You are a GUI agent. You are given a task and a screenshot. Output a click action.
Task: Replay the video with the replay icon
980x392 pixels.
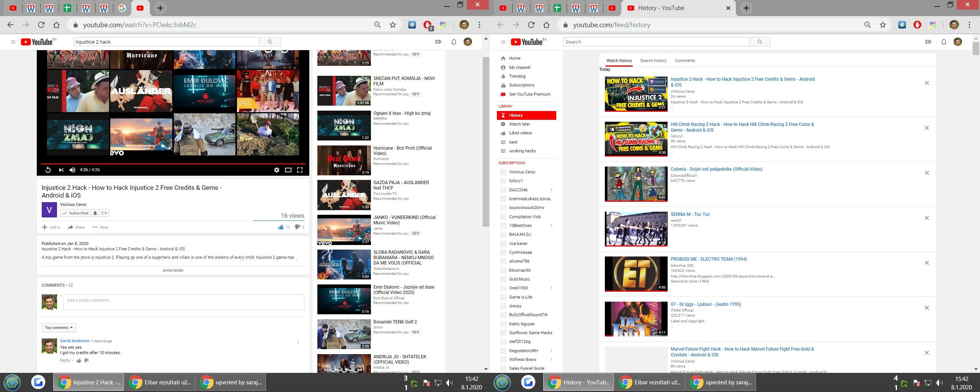(48, 170)
